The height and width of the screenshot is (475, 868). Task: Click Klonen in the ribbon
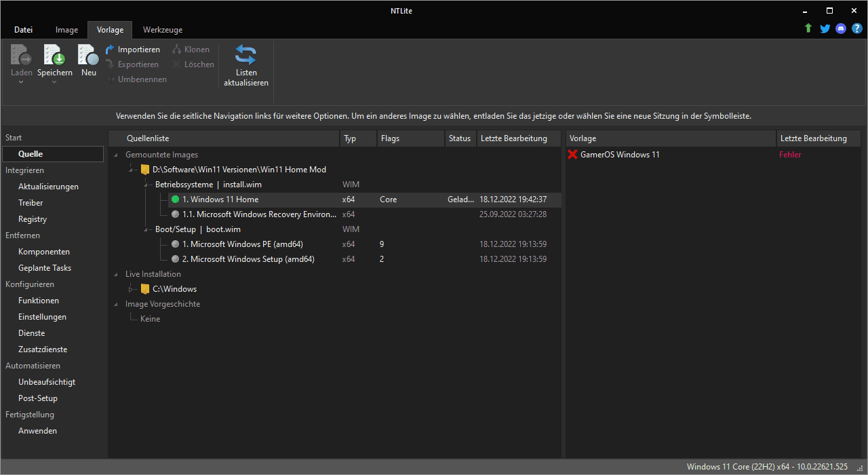click(x=191, y=50)
